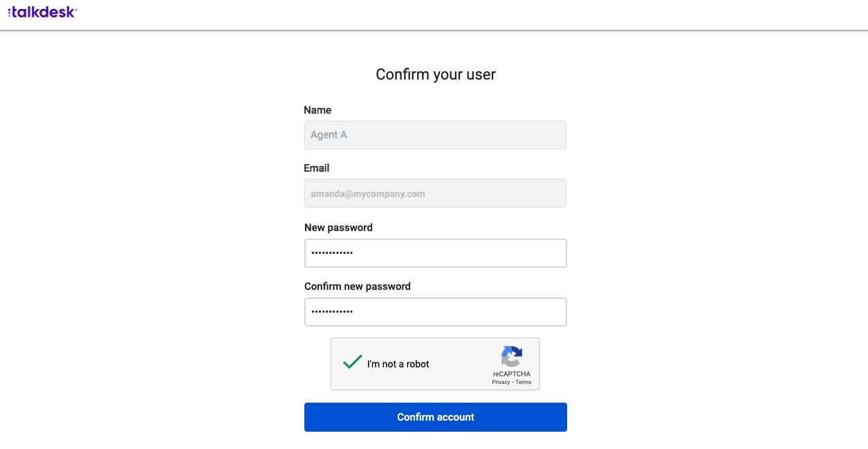
Task: Click the reCAPTCHA wordmark text below the logo
Action: tap(512, 374)
